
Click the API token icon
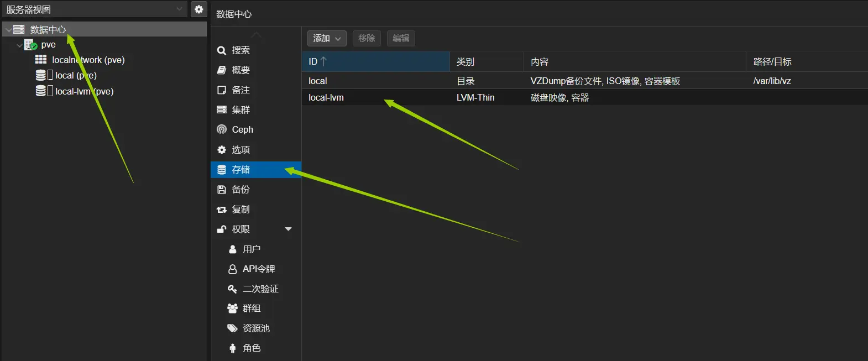coord(233,269)
